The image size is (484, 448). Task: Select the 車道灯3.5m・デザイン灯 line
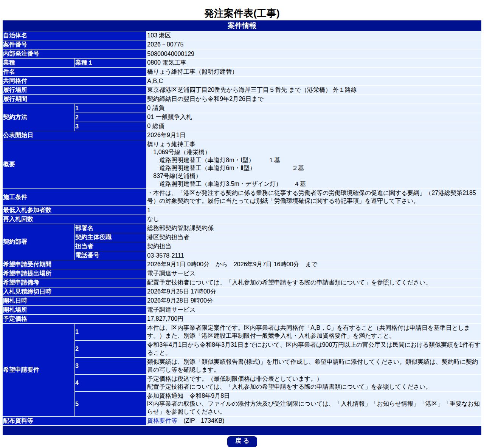[x=232, y=184]
